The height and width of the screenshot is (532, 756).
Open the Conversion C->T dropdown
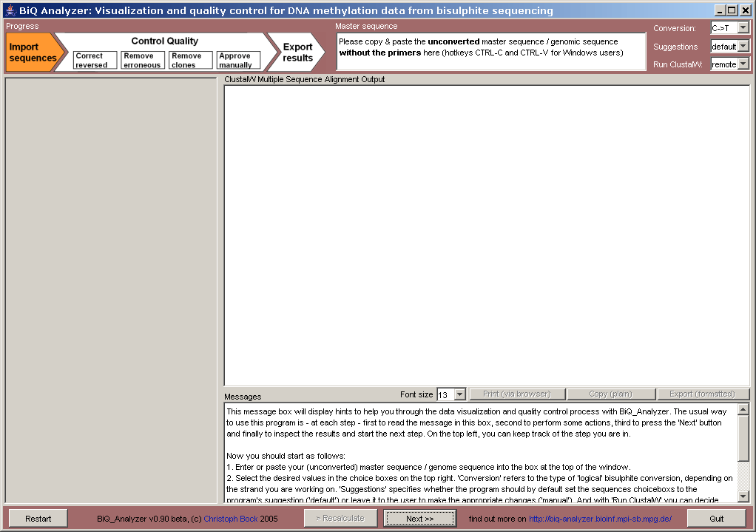(729, 28)
